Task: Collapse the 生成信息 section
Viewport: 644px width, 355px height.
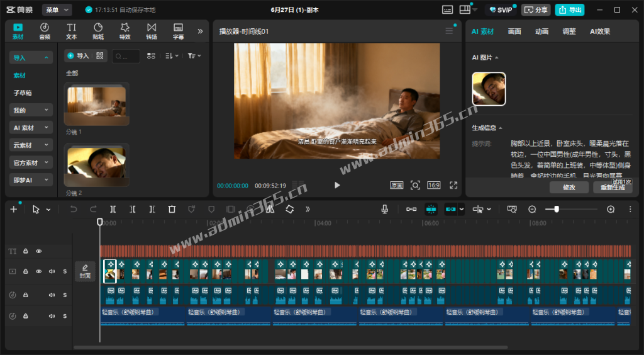Action: (x=500, y=128)
